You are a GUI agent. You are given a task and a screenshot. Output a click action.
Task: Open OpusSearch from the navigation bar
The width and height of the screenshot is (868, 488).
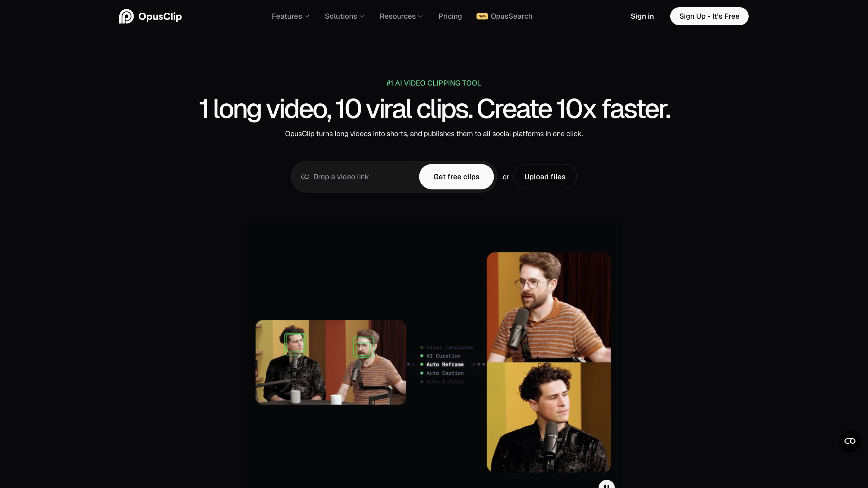511,16
